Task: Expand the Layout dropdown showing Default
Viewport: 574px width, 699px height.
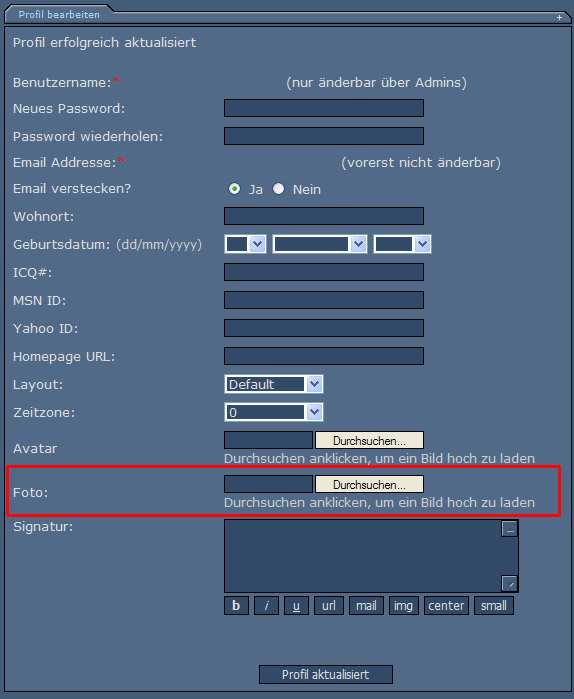Action: (274, 384)
